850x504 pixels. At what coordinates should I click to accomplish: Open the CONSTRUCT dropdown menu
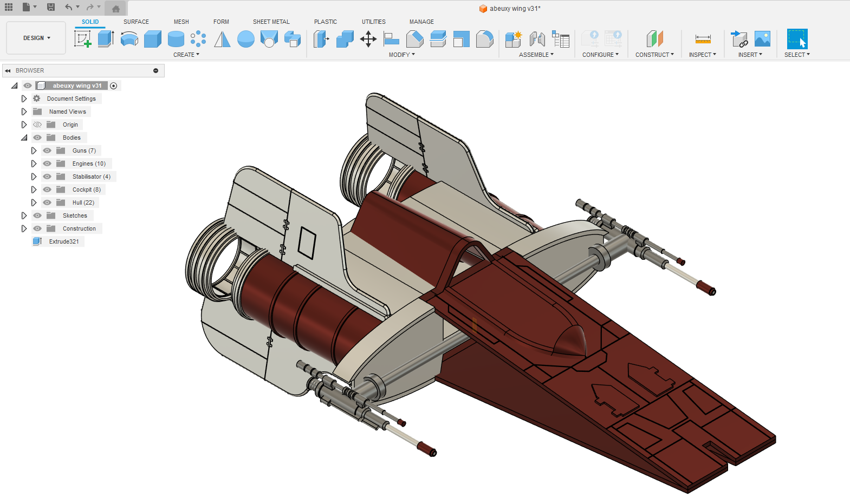tap(655, 55)
